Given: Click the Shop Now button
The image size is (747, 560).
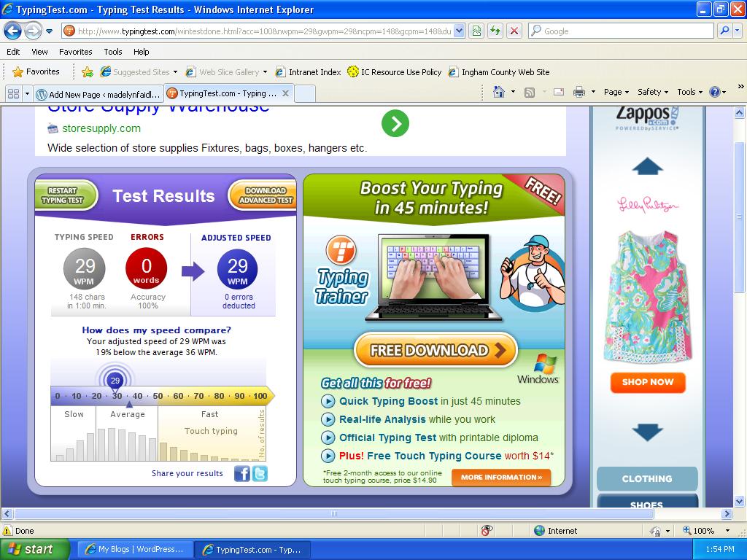Looking at the screenshot, I should click(648, 382).
